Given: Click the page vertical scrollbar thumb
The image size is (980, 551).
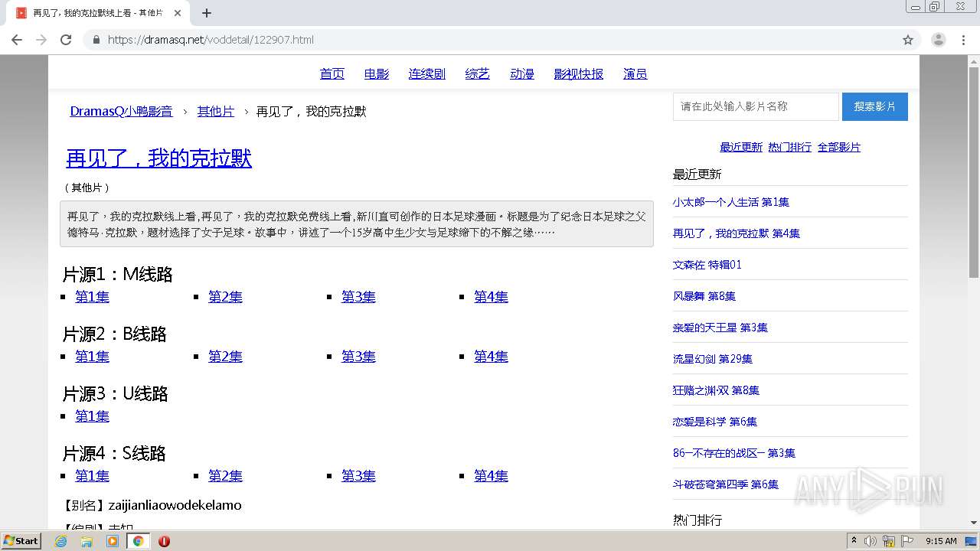Looking at the screenshot, I should [x=974, y=172].
